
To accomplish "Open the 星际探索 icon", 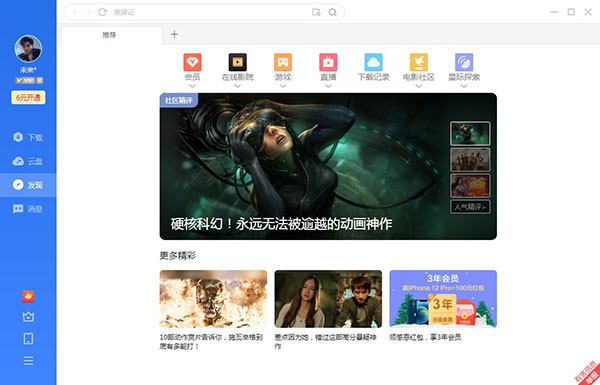I will [464, 62].
